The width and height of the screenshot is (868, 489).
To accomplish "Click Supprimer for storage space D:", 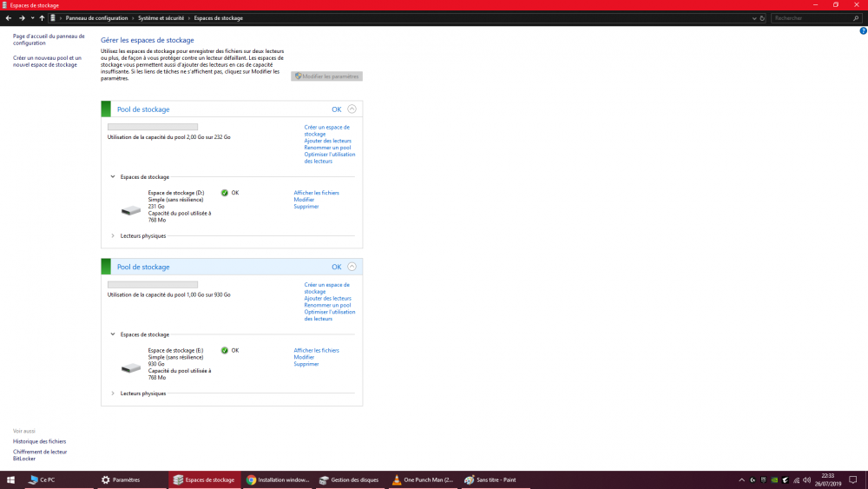I will (306, 207).
